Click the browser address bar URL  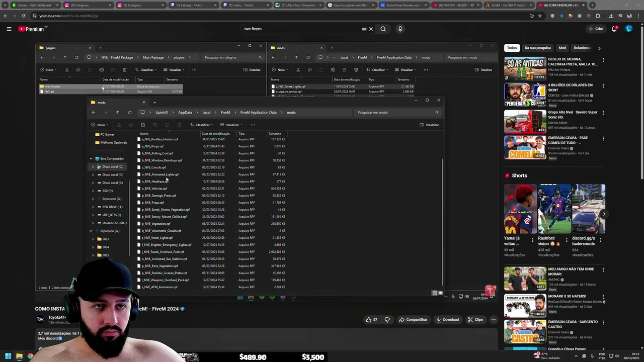pyautogui.click(x=68, y=16)
